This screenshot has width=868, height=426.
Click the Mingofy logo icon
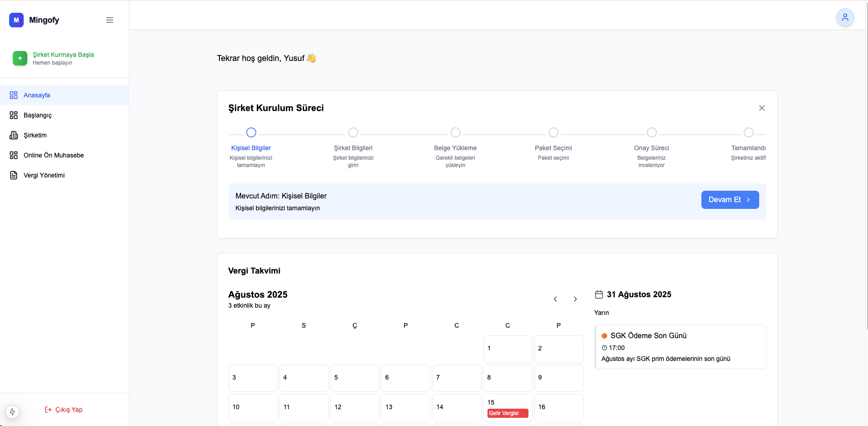[16, 20]
